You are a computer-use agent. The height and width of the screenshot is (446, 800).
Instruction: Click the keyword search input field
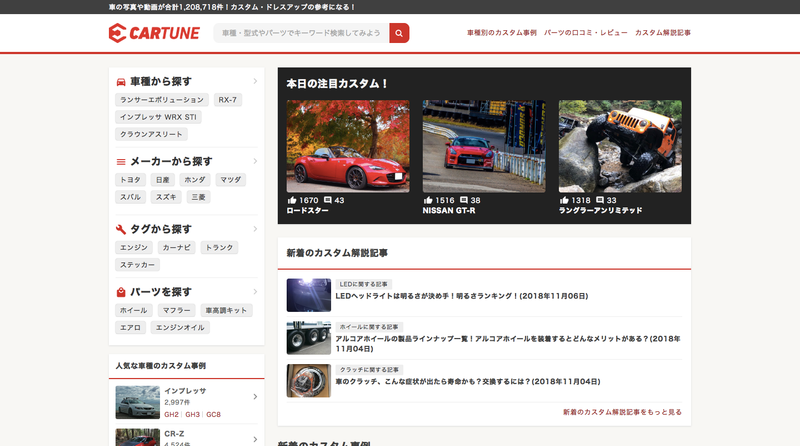(x=302, y=33)
